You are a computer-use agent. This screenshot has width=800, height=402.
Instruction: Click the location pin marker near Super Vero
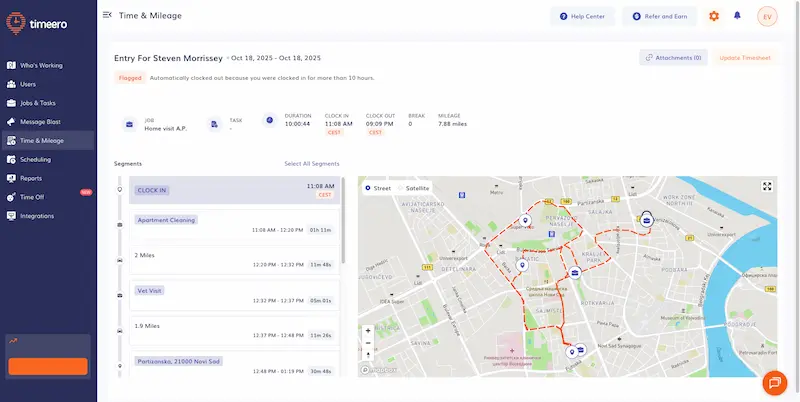click(x=525, y=220)
